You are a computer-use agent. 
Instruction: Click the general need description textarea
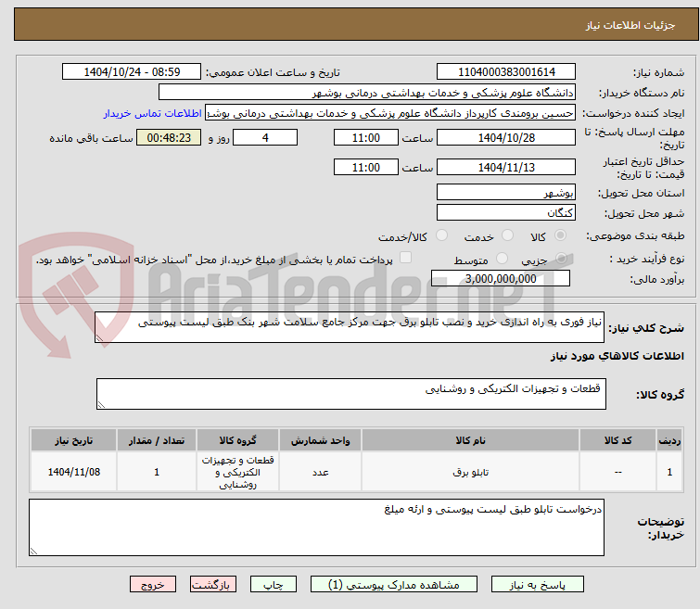tap(350, 327)
